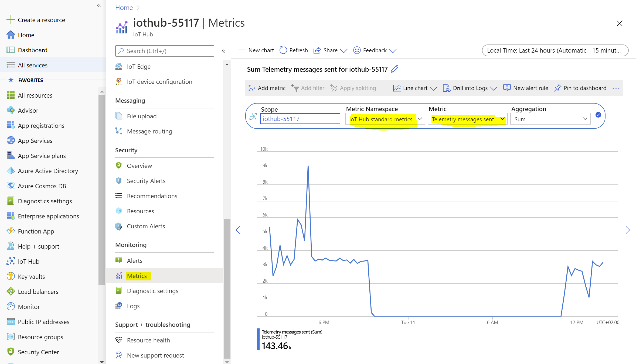Viewport: 636px width, 364px height.
Task: Open the Share dropdown
Action: [330, 50]
